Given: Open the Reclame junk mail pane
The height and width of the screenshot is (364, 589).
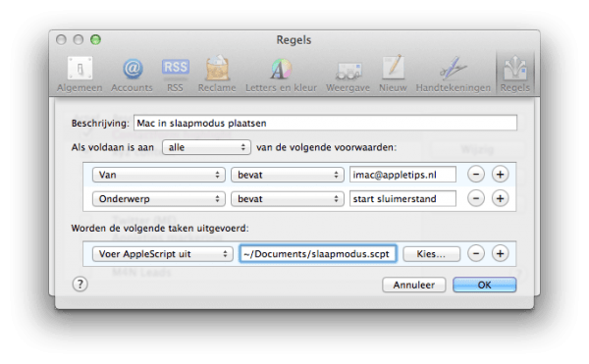Looking at the screenshot, I should point(217,75).
